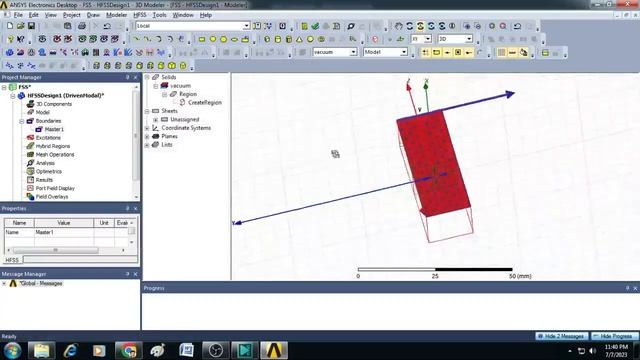This screenshot has width=640, height=360.
Task: Pin the Project Manager panel
Action: tap(127, 77)
